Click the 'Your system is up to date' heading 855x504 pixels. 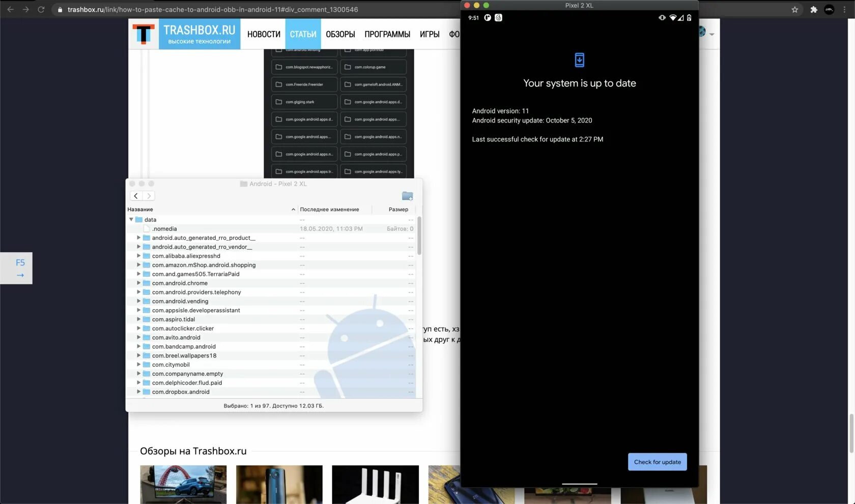coord(580,83)
